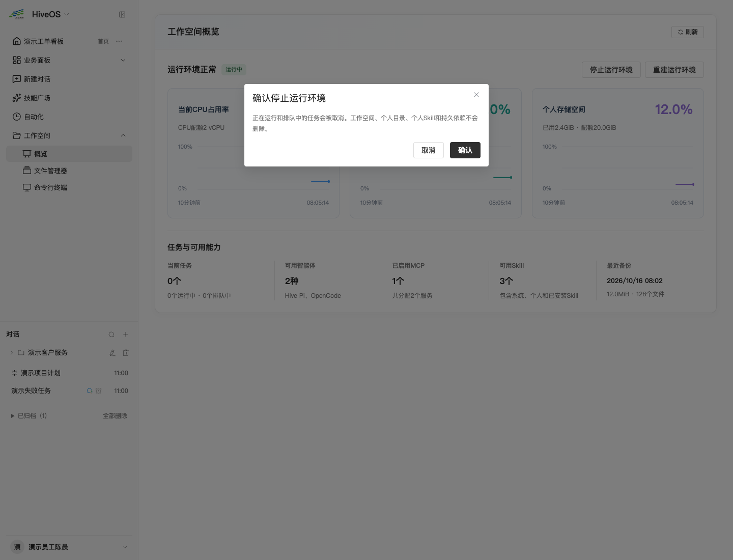This screenshot has height=560, width=733.
Task: Click the blue chat icon on 演示失败任务
Action: point(90,391)
